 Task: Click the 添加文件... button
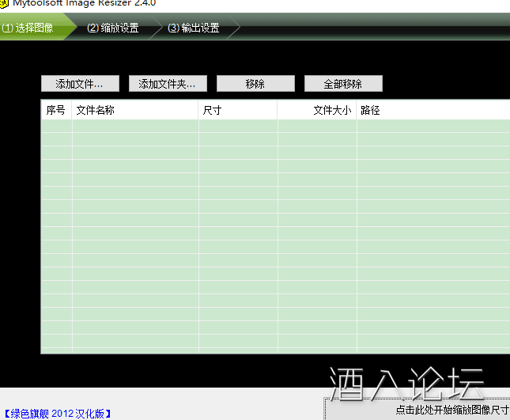(x=80, y=84)
